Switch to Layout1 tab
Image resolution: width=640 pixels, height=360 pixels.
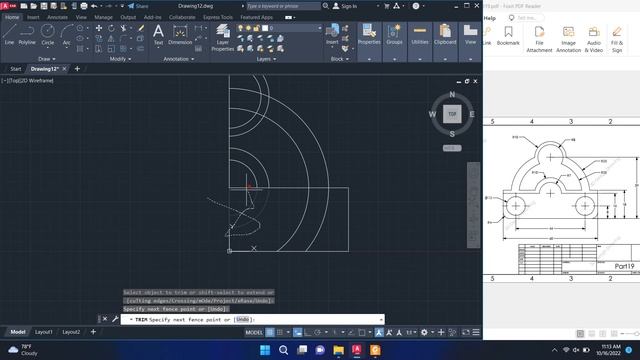click(44, 332)
